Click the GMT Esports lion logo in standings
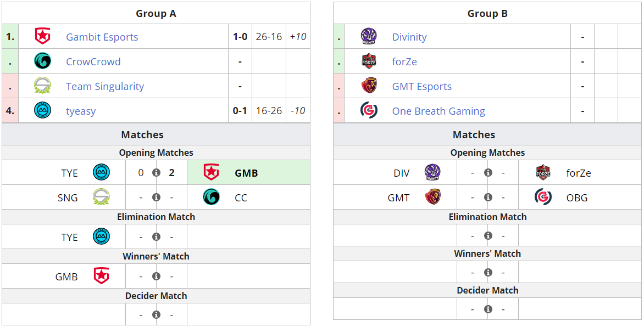Image resolution: width=644 pixels, height=327 pixels. pyautogui.click(x=369, y=86)
